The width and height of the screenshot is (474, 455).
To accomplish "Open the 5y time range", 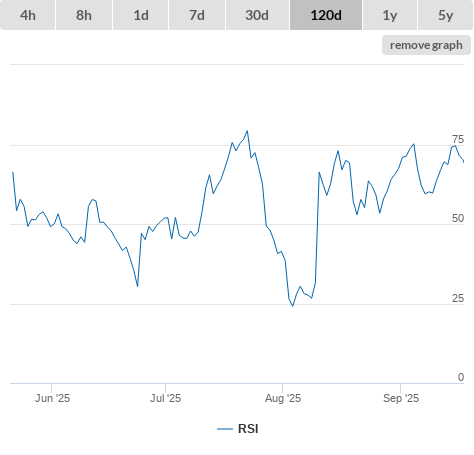I will pyautogui.click(x=445, y=15).
